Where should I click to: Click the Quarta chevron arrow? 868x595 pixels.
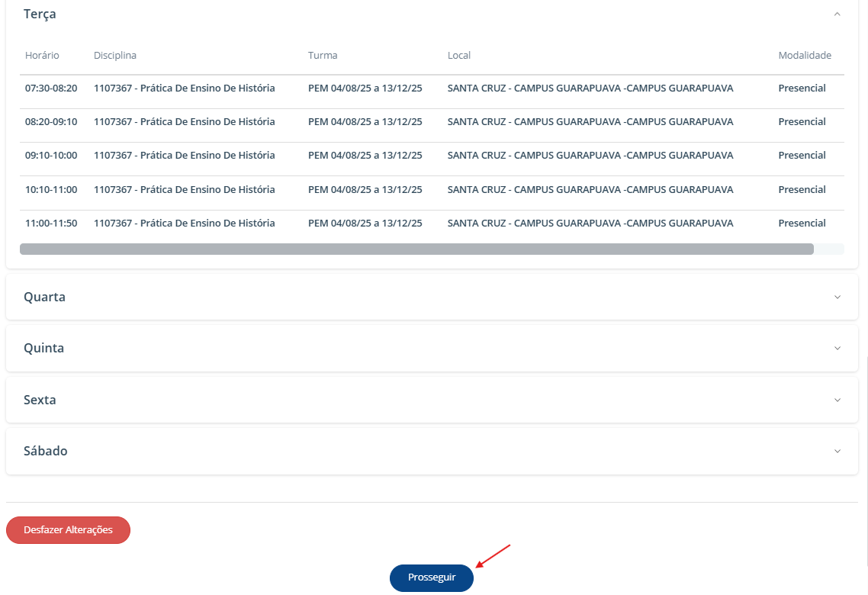point(837,297)
